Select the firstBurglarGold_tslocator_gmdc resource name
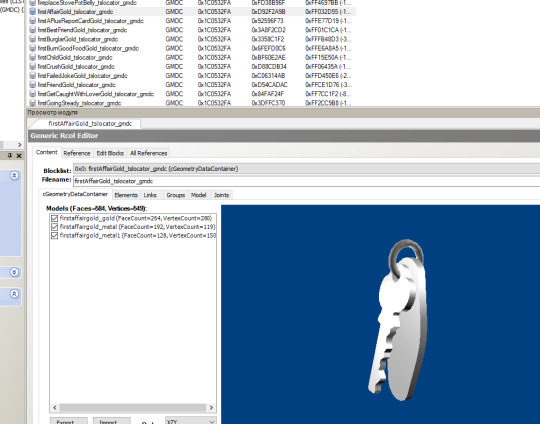The height and width of the screenshot is (424, 540). click(x=78, y=39)
